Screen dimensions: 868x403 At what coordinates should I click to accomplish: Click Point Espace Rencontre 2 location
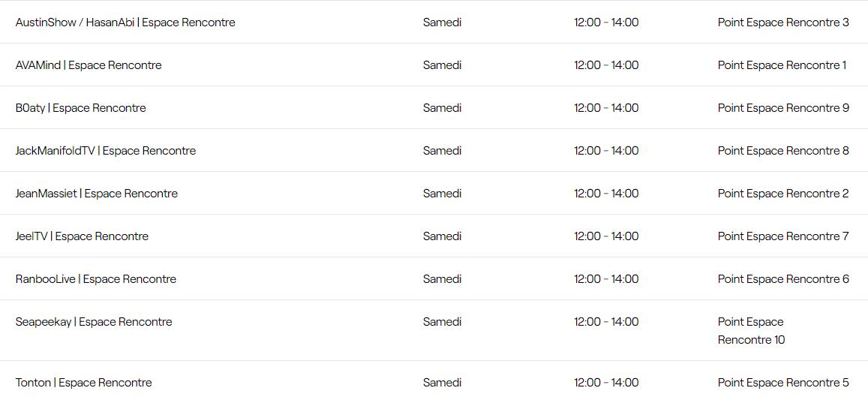[782, 194]
